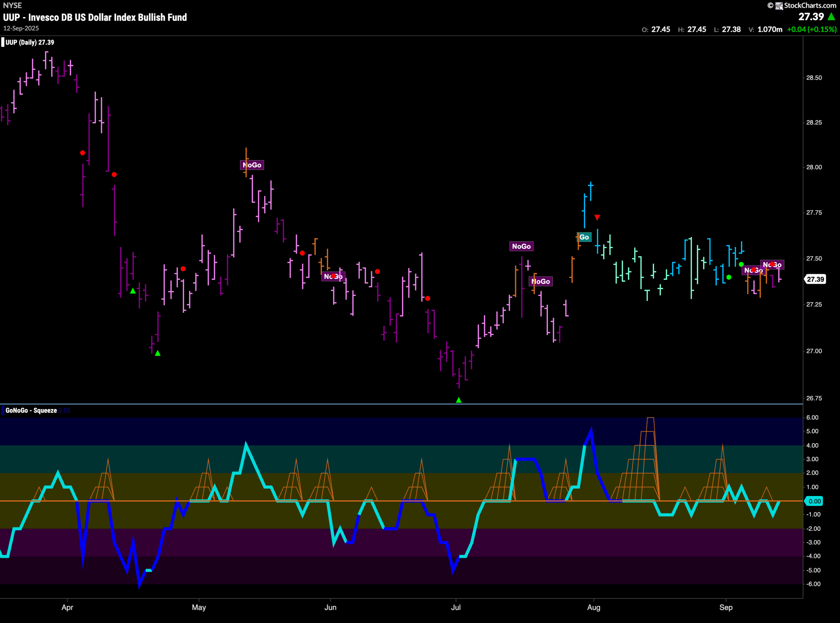Viewport: 840px width, 623px height.
Task: Click the UUP - Invesco DB fund title
Action: [95, 17]
